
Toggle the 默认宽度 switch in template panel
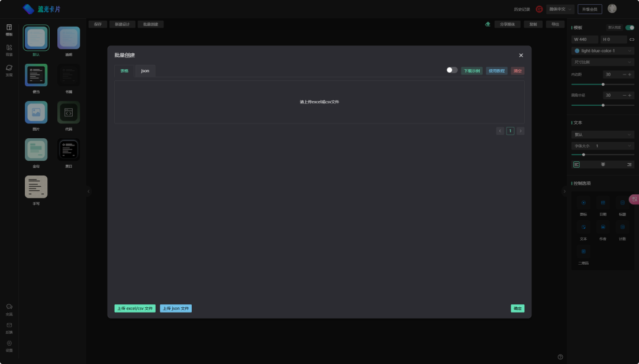(x=630, y=28)
